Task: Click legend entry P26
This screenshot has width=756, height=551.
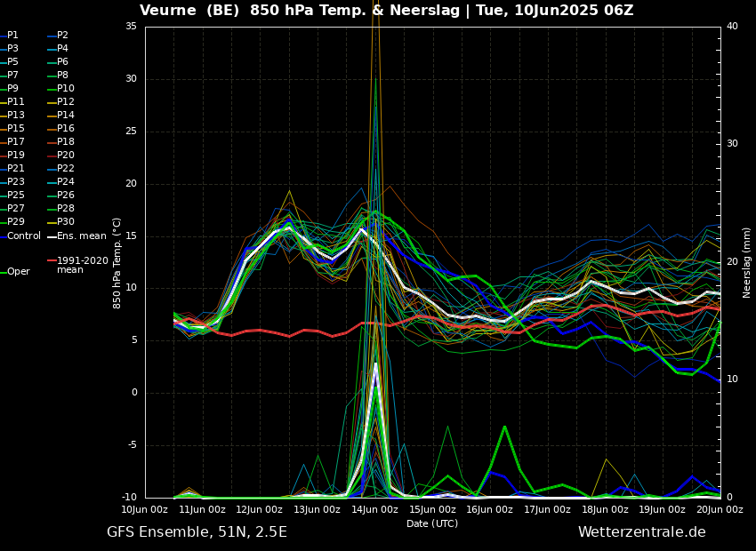Action: click(x=60, y=195)
